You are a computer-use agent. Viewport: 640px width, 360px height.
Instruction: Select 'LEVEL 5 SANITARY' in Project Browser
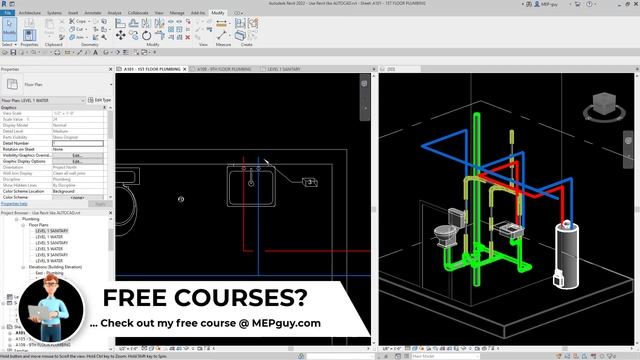pos(51,243)
